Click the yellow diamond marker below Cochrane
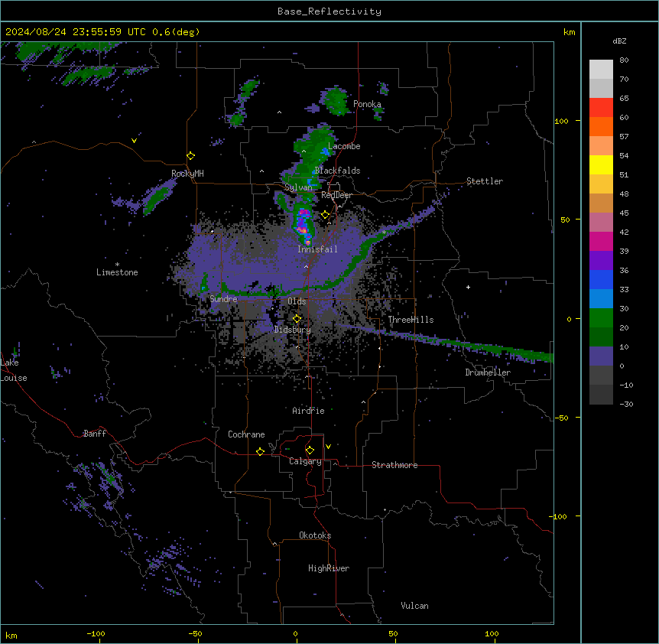659x644 pixels. [x=260, y=451]
